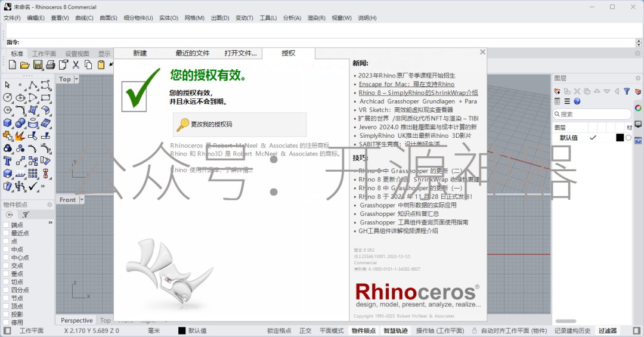
Task: Click the layer filter funnel icon
Action: tap(627, 91)
